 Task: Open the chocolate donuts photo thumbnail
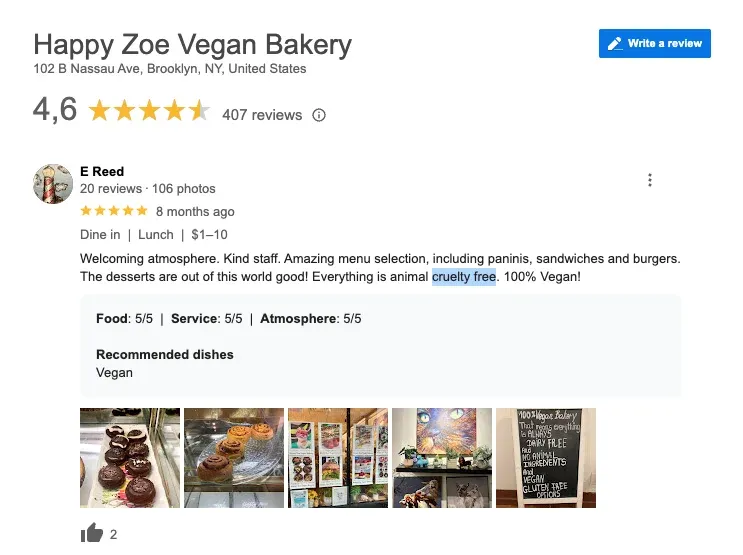[130, 458]
